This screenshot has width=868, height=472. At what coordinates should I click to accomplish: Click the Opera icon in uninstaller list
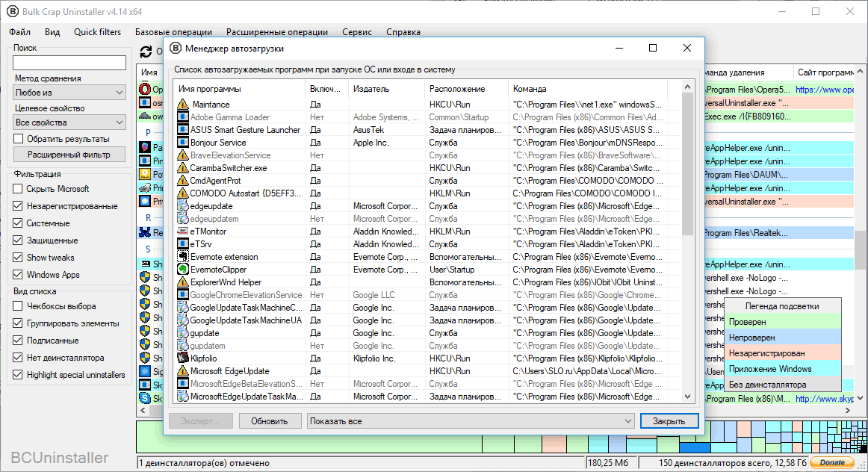[146, 89]
